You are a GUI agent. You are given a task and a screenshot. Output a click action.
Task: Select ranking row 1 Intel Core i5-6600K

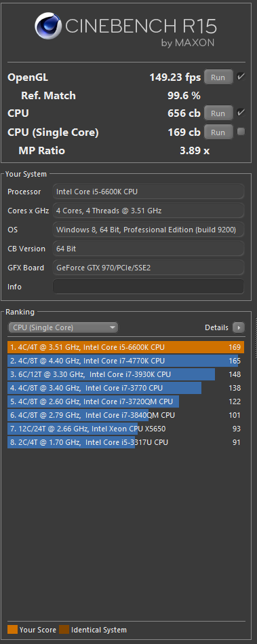126,347
